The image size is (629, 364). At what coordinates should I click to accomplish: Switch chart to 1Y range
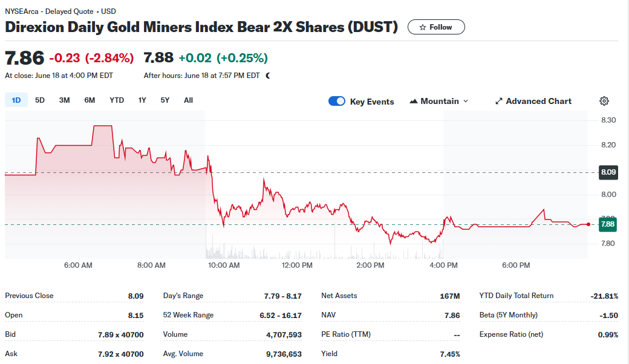point(142,100)
